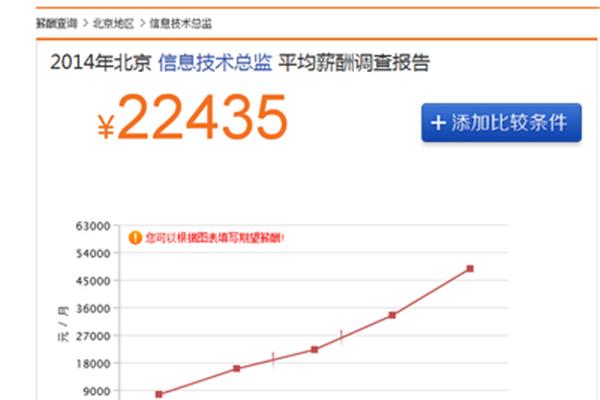The height and width of the screenshot is (400, 600).
Task: Click the 9000 y-axis label
Action: (x=97, y=391)
